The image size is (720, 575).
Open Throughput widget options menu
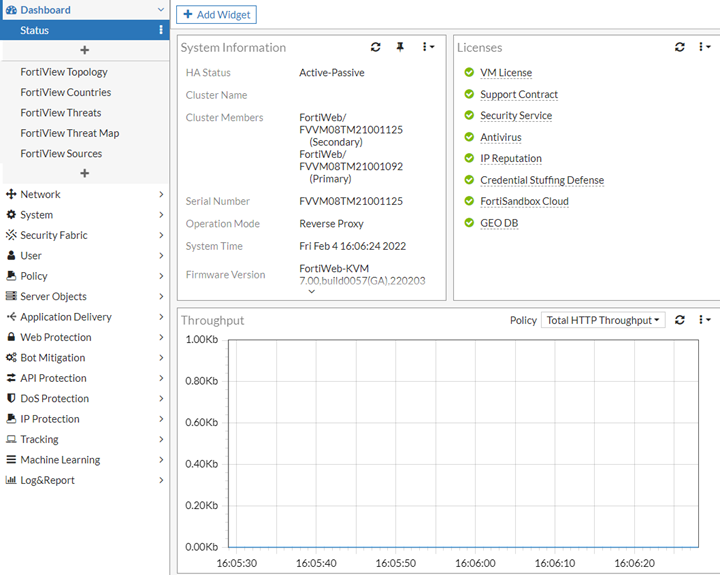pyautogui.click(x=704, y=320)
